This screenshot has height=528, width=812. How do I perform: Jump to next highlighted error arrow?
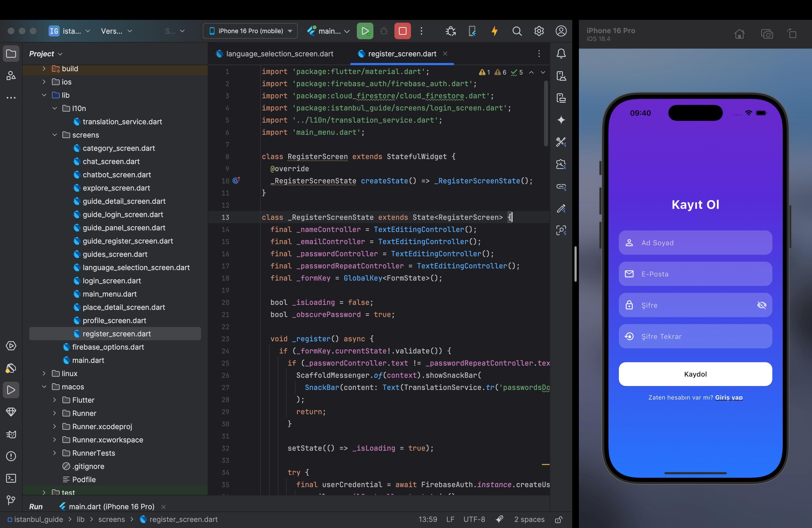543,72
